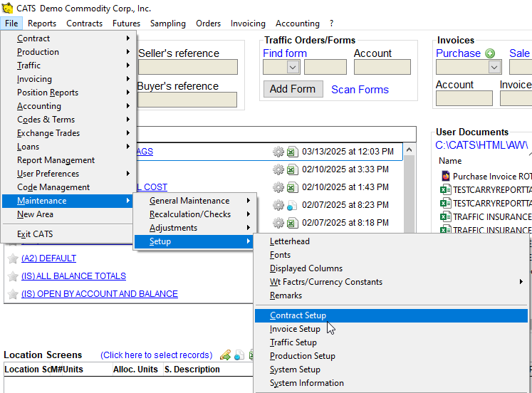Click the Seller's reference input field

click(x=187, y=67)
